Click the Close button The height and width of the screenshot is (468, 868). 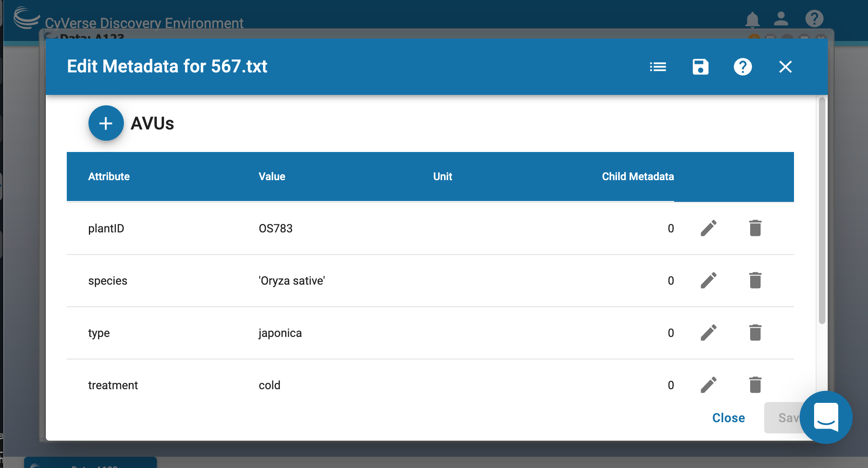[x=728, y=418]
